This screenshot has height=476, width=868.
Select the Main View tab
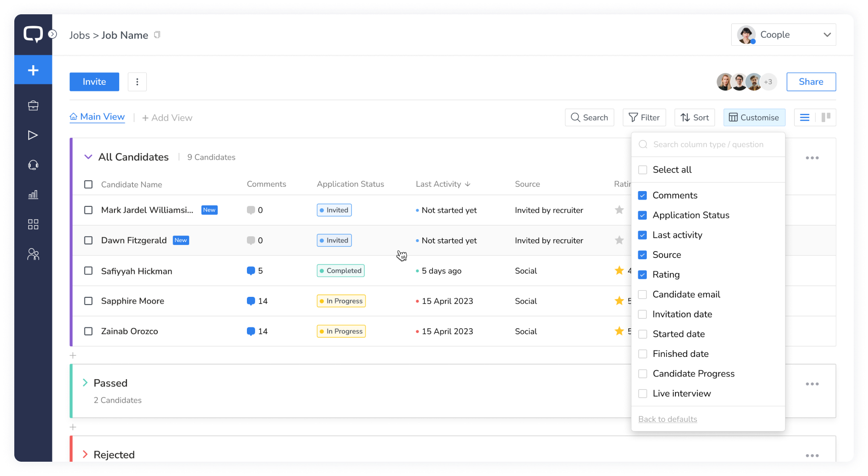97,117
